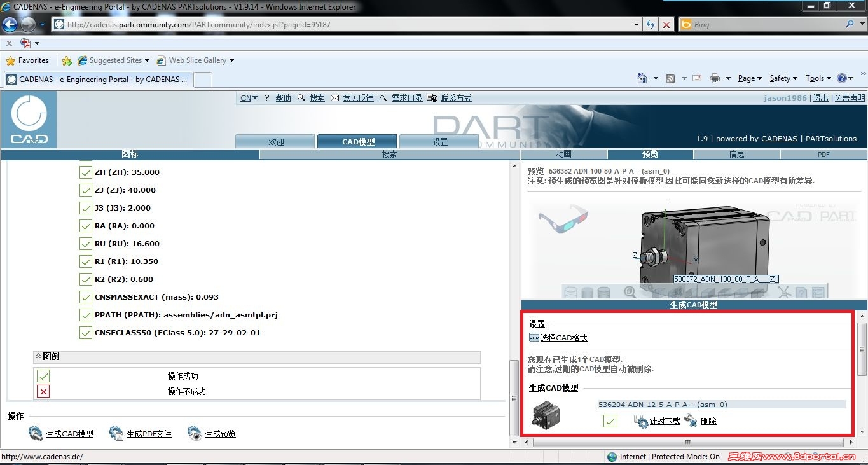Click the checkmark box beside ZJ (ZJ): 40.000

(85, 190)
